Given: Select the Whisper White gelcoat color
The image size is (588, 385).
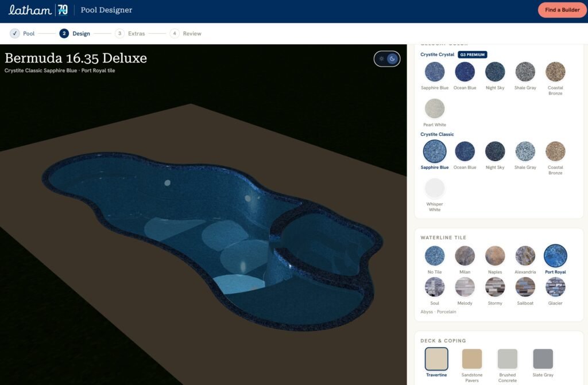Looking at the screenshot, I should 435,188.
